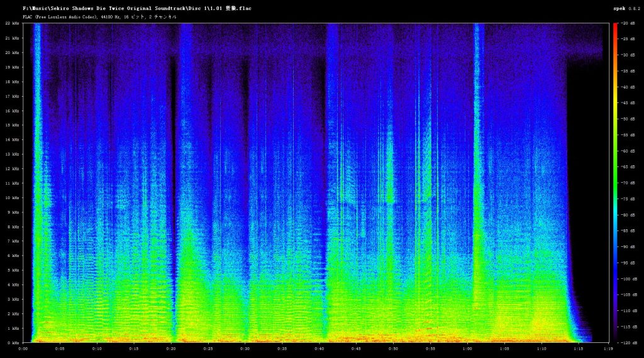Click the 10 kHz frequency axis label
644x358 pixels.
(x=13, y=198)
